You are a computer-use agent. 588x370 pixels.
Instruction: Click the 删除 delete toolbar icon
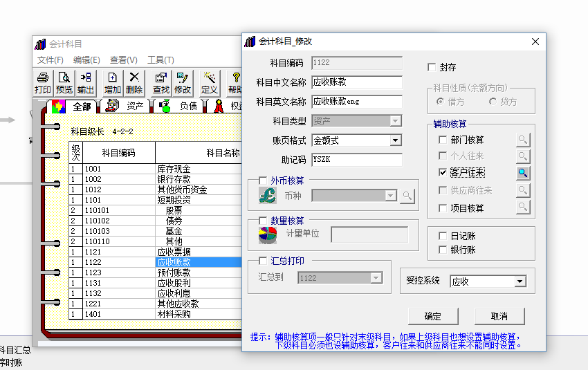pyautogui.click(x=134, y=83)
